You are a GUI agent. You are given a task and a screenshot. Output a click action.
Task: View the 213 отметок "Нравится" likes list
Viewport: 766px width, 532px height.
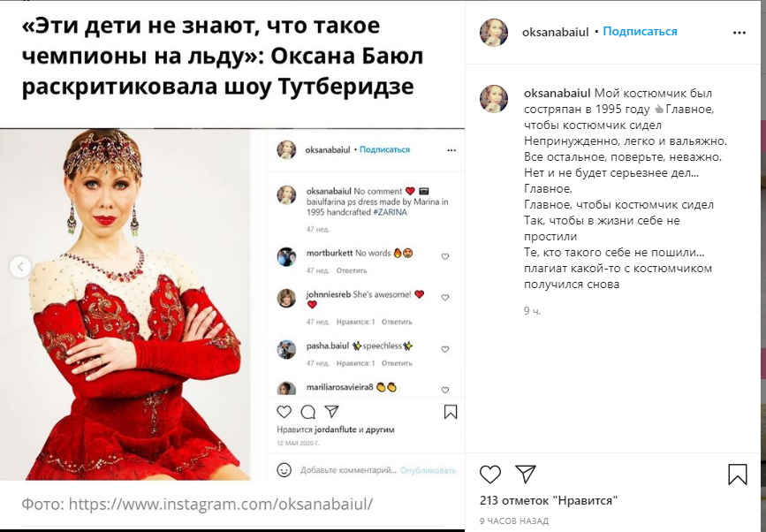[548, 500]
